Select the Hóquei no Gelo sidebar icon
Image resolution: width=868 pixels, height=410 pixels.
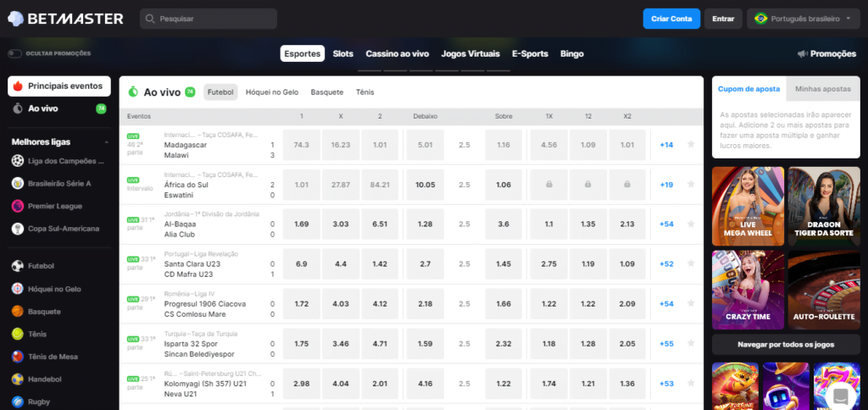click(x=18, y=289)
